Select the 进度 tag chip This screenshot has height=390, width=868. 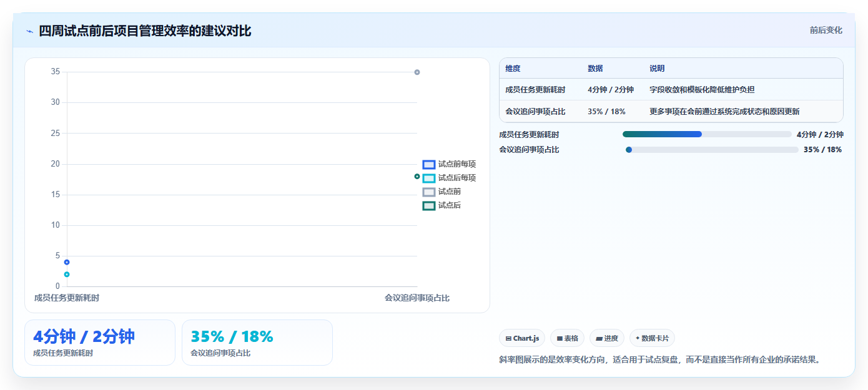(607, 338)
